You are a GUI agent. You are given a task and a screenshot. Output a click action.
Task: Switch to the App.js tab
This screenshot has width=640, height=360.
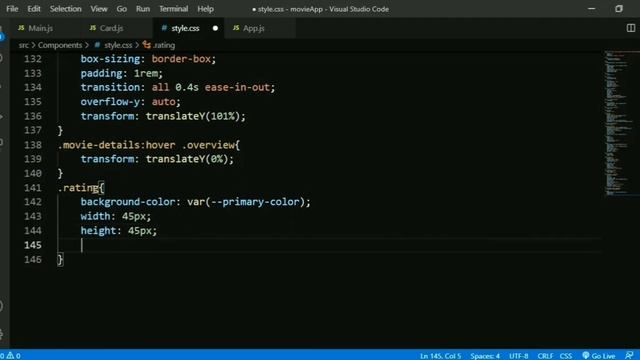pos(253,28)
